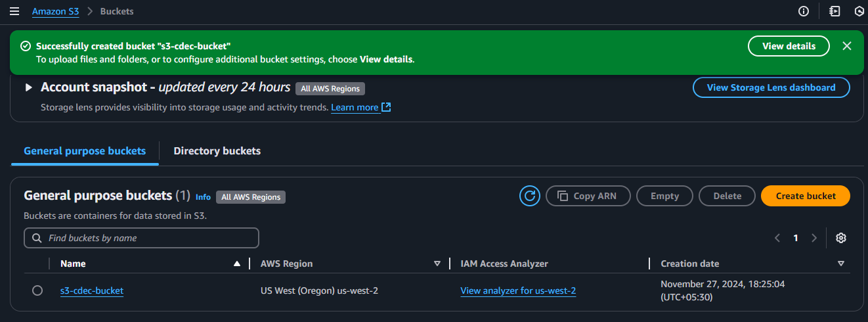This screenshot has width=868, height=322.
Task: Select the General purpose buckets tab
Action: pyautogui.click(x=85, y=151)
